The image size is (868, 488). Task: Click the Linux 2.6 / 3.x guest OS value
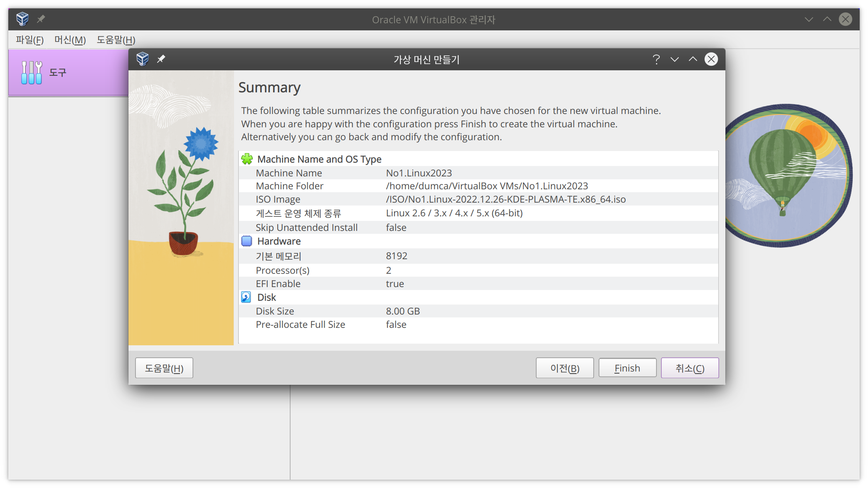[x=454, y=213]
